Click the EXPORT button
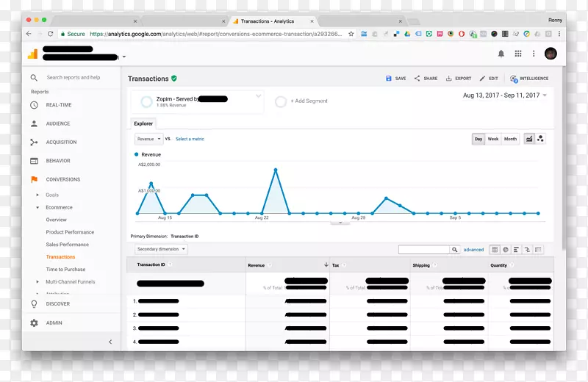 (458, 79)
